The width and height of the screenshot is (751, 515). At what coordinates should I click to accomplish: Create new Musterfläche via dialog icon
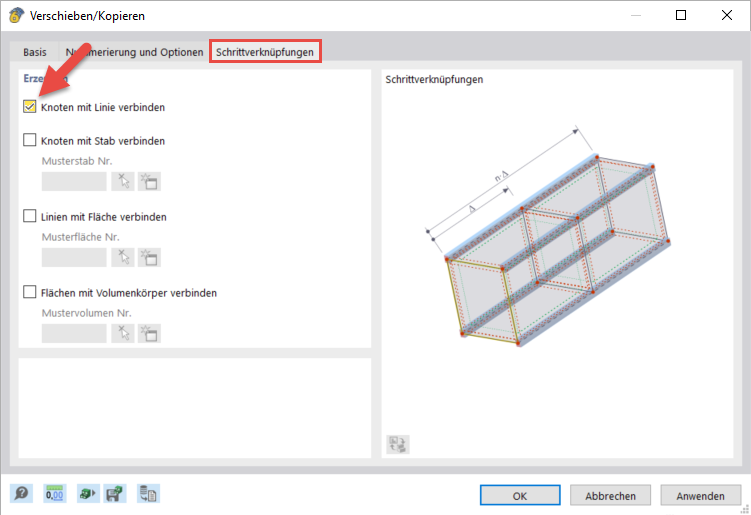coord(149,258)
